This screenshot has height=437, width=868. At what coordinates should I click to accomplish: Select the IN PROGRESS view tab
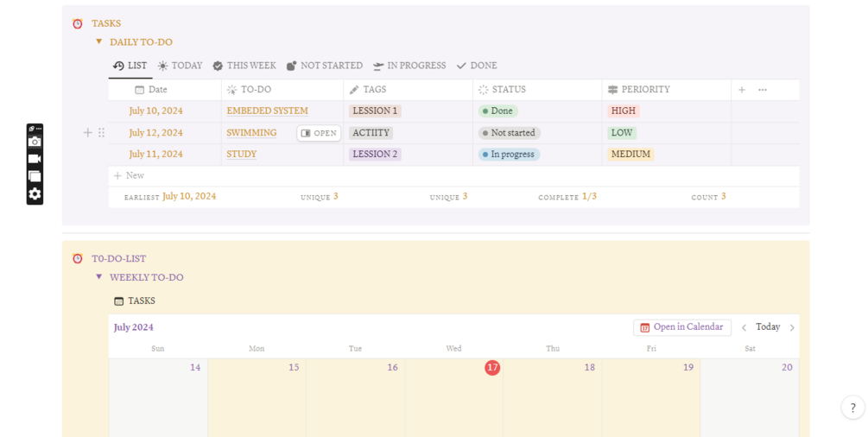[409, 66]
